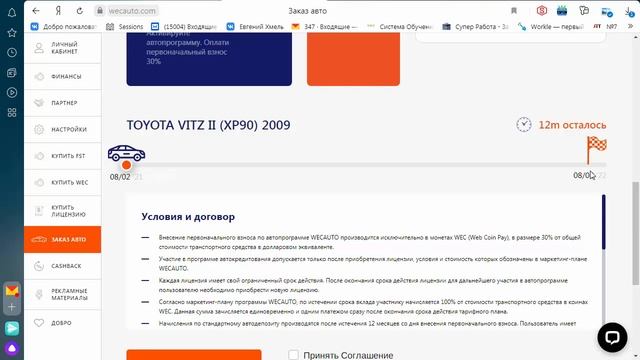
Task: Click the car icon on timeline
Action: coord(127,153)
